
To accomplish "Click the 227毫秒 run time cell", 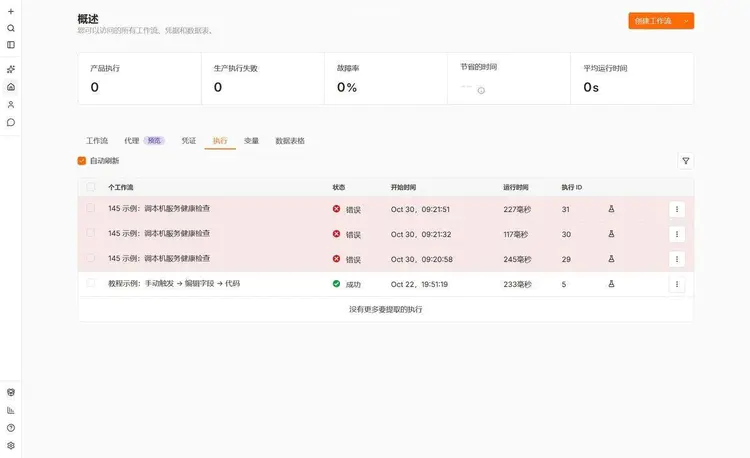I will tap(517, 209).
